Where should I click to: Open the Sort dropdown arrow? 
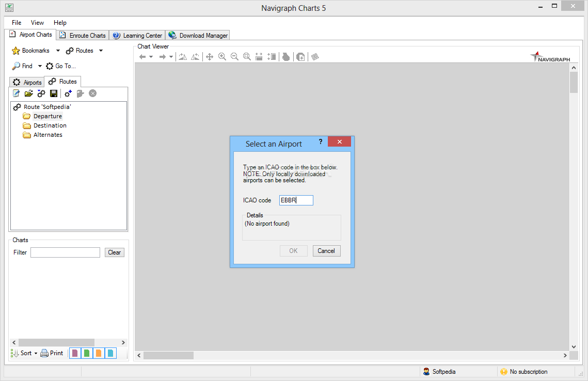pos(36,353)
